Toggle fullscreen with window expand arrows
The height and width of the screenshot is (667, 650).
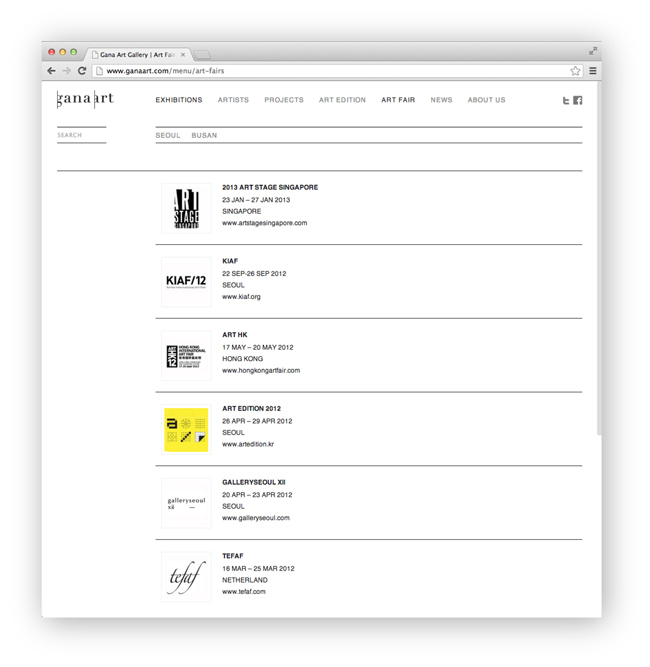(593, 51)
